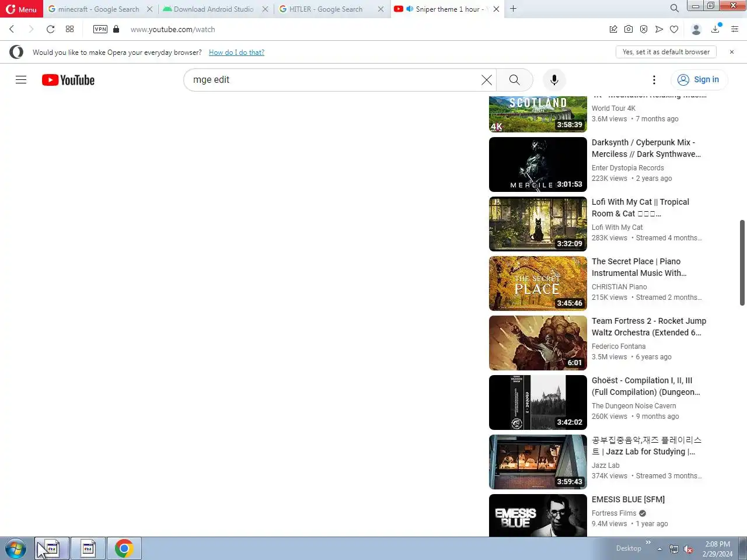Open the share page icon
The width and height of the screenshot is (747, 560).
613,29
